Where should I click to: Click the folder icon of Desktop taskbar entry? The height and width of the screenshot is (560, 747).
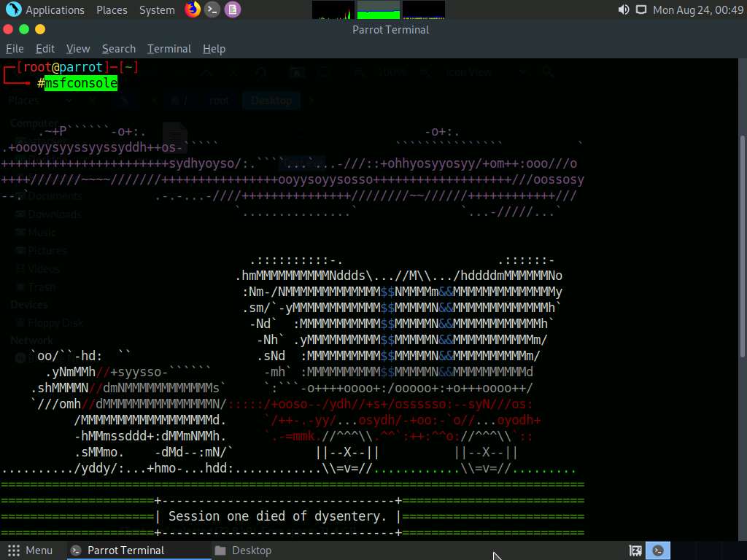click(220, 551)
